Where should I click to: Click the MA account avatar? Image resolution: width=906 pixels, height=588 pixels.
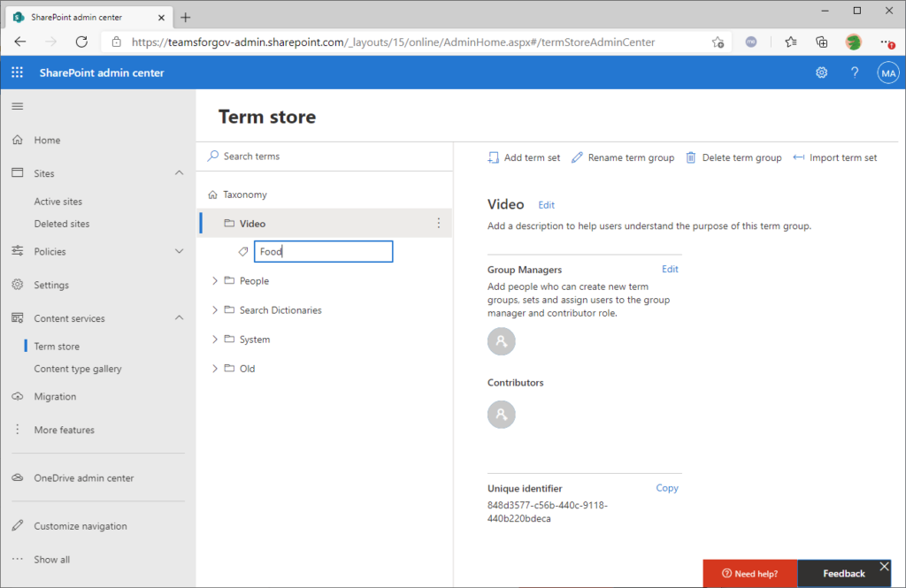(x=888, y=72)
